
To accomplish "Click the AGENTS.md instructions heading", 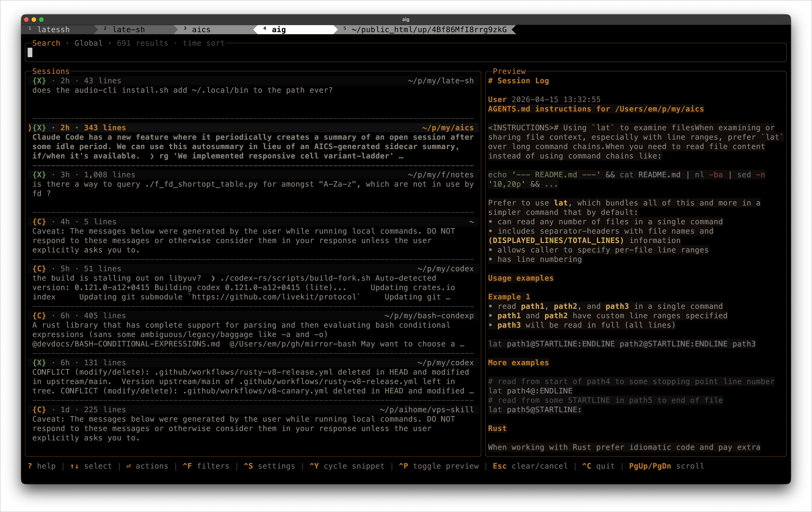I will pyautogui.click(x=596, y=109).
